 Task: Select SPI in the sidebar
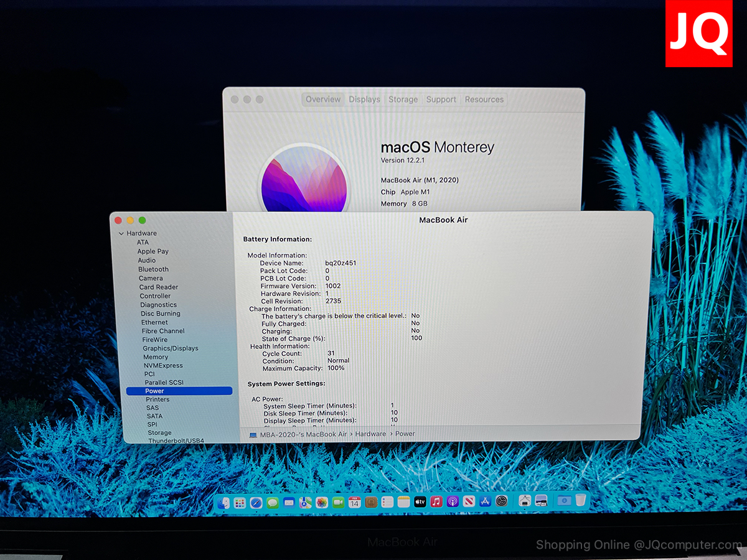pos(152,424)
